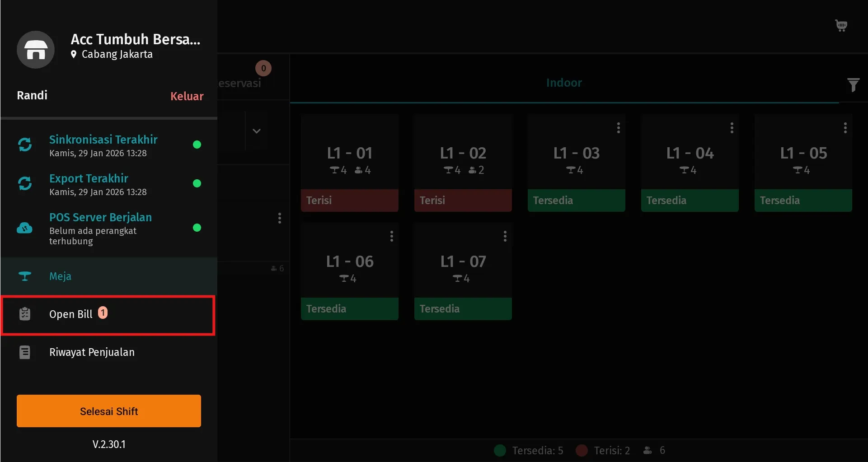Switch to the Indoor tab

[x=564, y=83]
